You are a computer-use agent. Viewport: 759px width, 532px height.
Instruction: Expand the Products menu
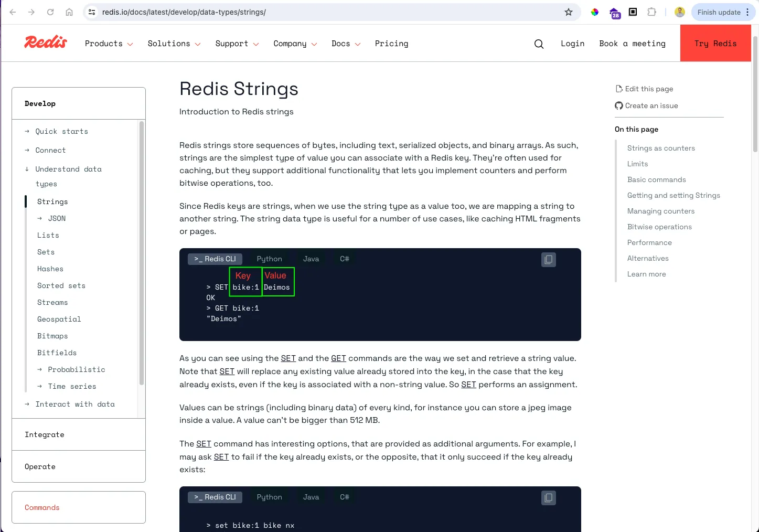coord(109,44)
